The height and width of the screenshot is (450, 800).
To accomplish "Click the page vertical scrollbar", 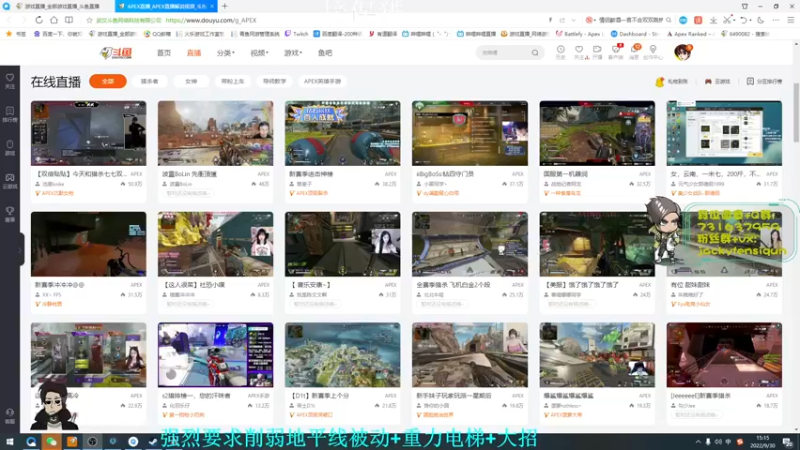I will (796, 112).
